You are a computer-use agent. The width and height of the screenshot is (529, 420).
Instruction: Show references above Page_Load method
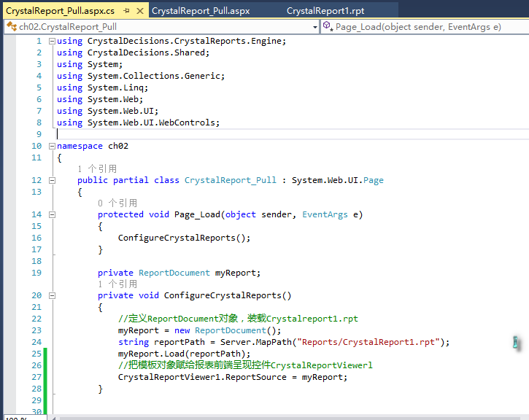tap(117, 203)
